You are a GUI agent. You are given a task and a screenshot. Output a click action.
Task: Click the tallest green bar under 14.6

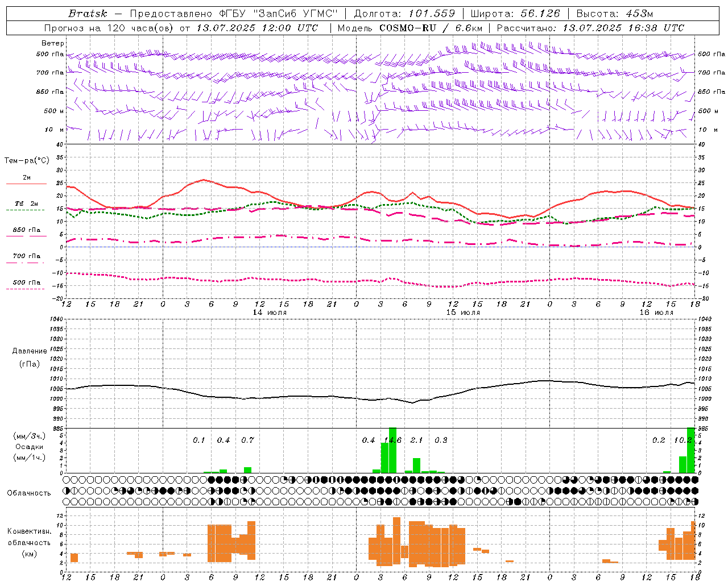pyautogui.click(x=392, y=450)
